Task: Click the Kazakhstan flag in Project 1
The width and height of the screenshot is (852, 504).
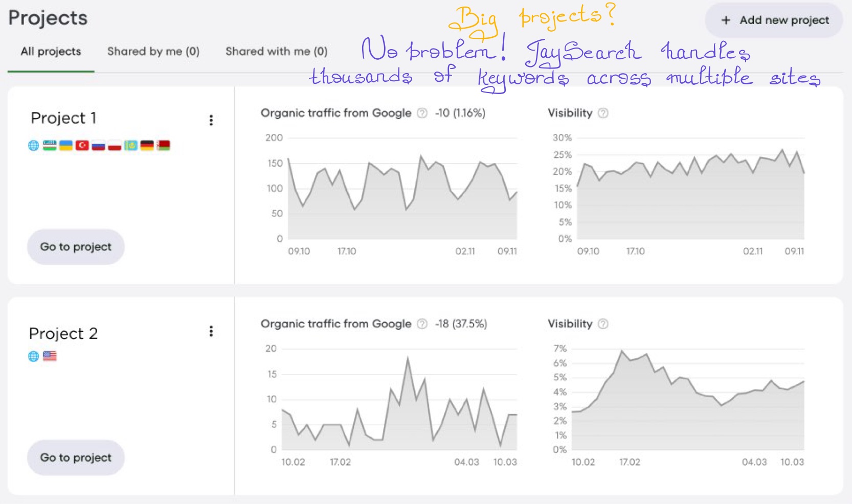Action: pos(131,145)
